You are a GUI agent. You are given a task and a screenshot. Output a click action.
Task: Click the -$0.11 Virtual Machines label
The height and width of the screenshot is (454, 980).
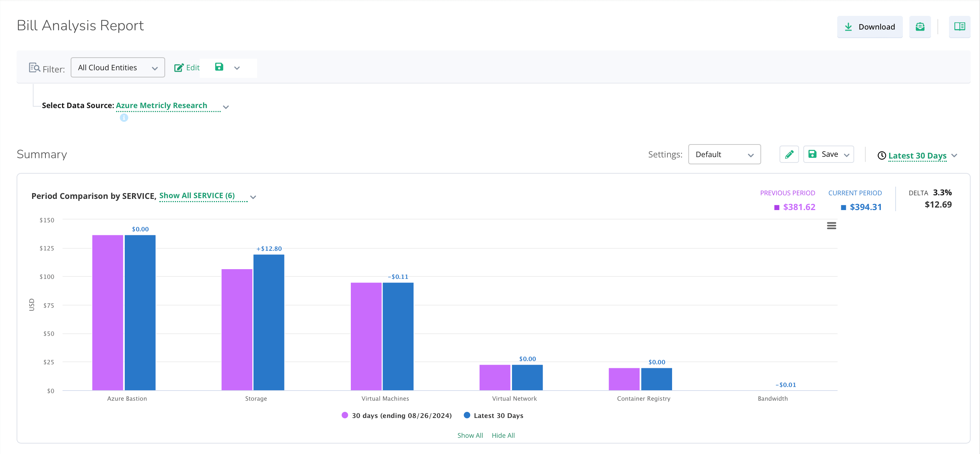point(398,277)
